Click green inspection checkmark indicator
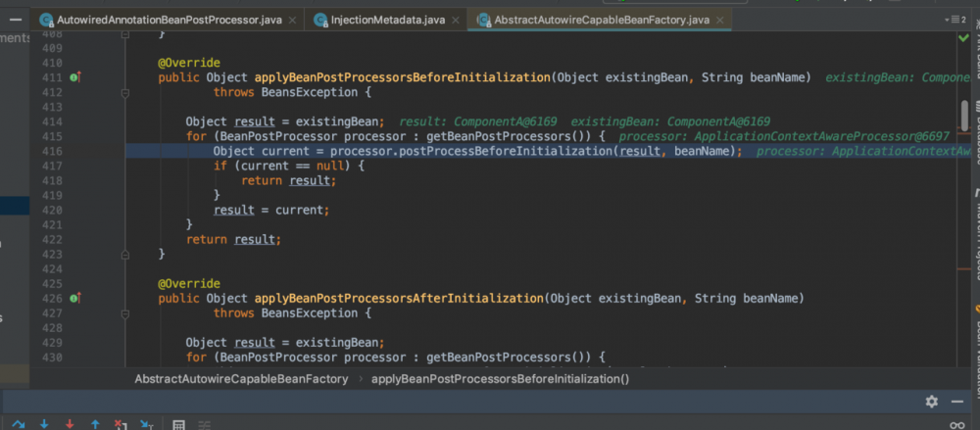 [x=963, y=37]
